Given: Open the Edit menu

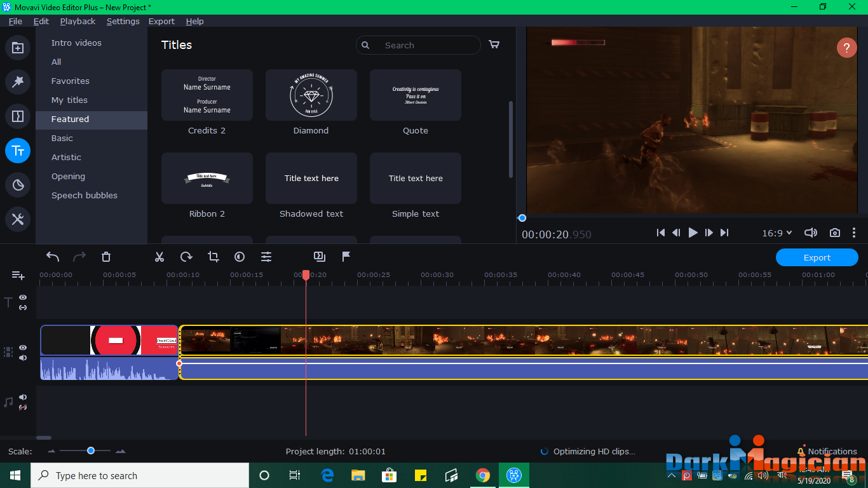Looking at the screenshot, I should point(41,21).
